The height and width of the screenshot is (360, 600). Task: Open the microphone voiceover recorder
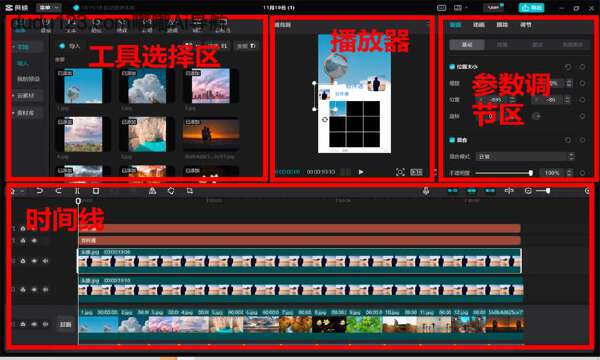(426, 191)
